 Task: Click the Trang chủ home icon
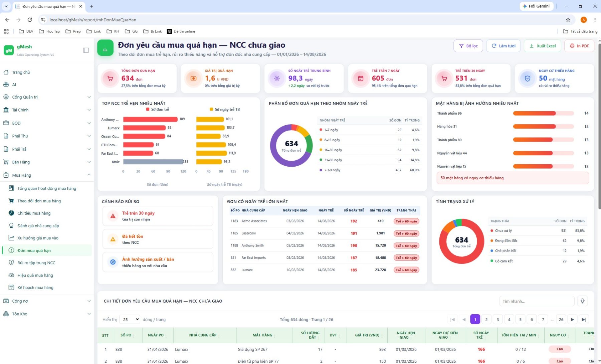(6, 72)
